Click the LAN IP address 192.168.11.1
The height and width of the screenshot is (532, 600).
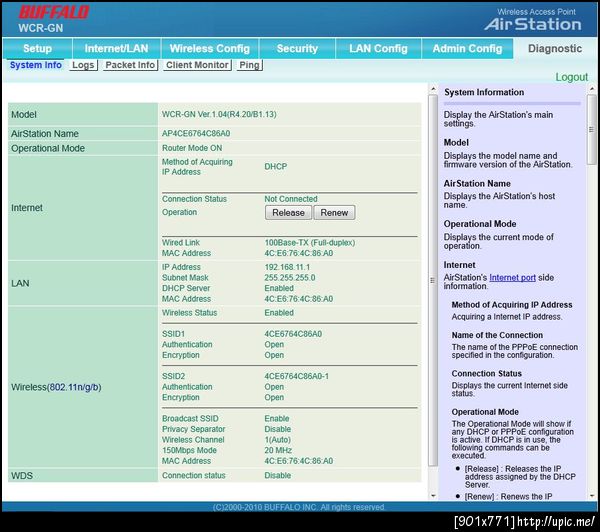tap(287, 267)
